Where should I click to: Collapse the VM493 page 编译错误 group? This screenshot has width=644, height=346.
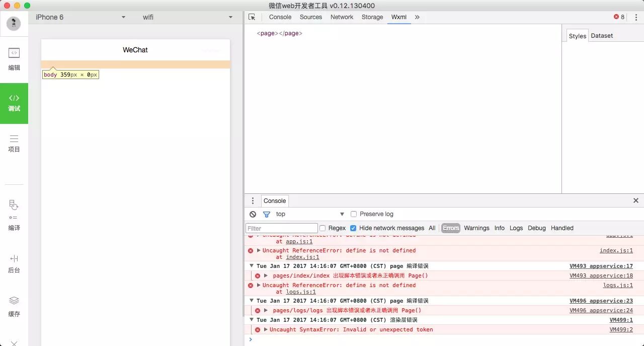[252, 266]
